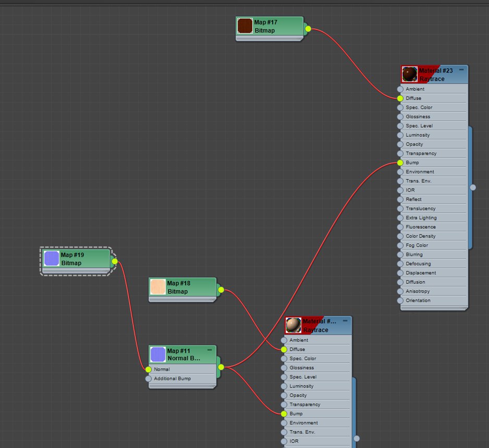Click the Diffusion socket on Material #23
The height and width of the screenshot is (448, 489).
400,282
